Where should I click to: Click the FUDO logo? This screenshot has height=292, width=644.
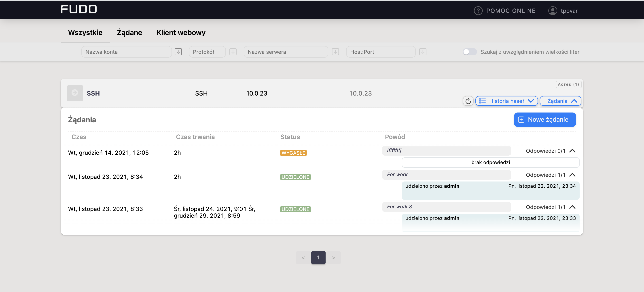(78, 9)
